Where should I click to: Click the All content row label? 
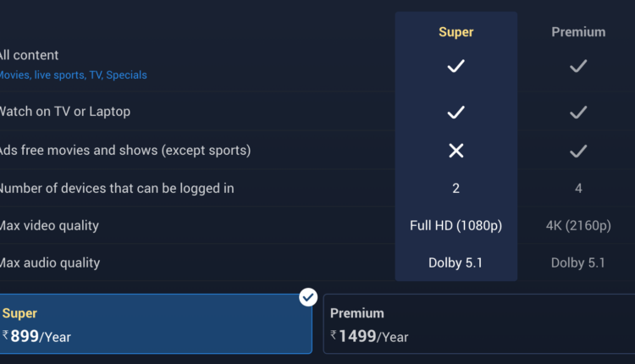30,55
